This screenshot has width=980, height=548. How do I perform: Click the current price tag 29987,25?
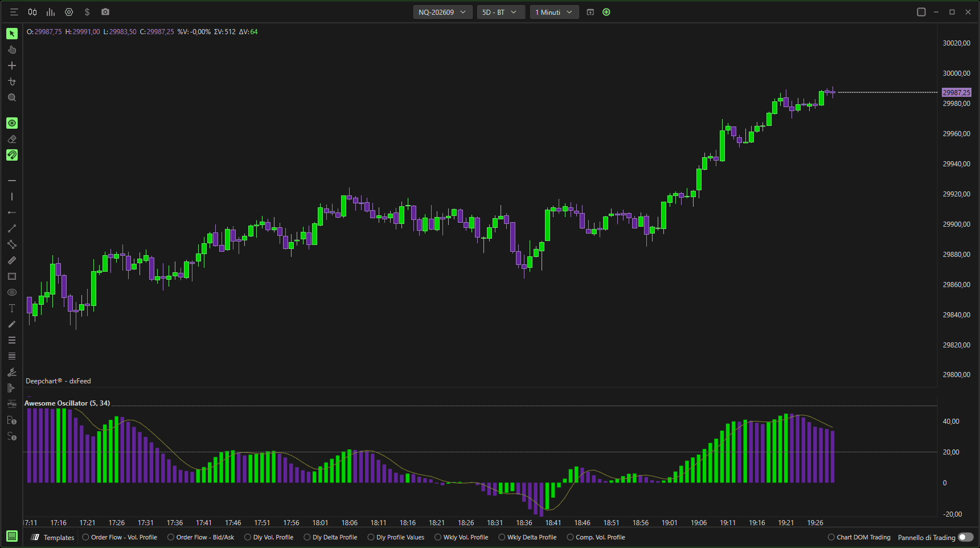(957, 92)
